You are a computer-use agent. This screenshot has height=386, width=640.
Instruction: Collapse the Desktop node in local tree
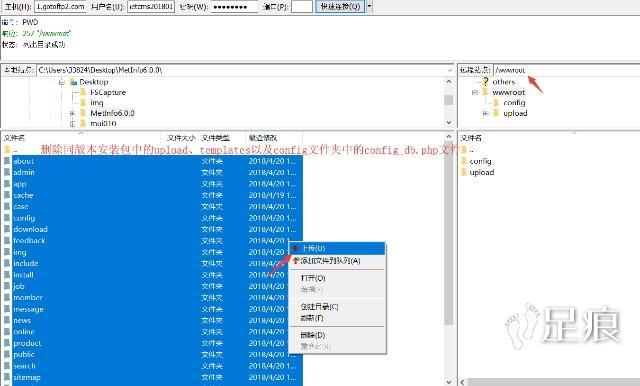pyautogui.click(x=62, y=82)
